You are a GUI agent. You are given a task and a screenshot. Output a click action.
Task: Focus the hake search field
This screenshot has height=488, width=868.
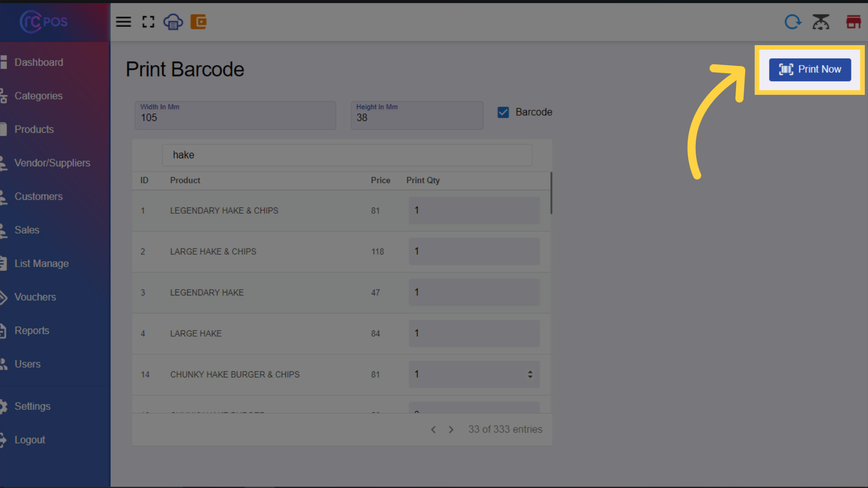pos(347,155)
